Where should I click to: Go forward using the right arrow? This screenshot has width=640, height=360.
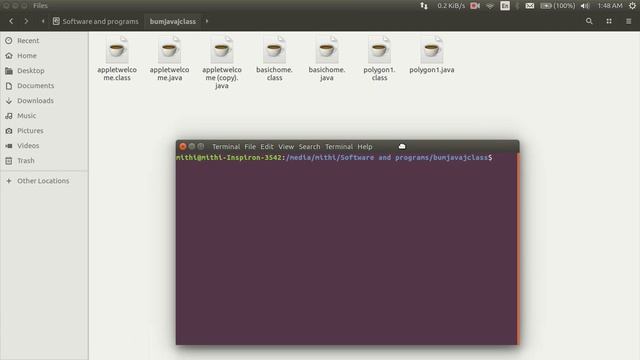[26, 21]
